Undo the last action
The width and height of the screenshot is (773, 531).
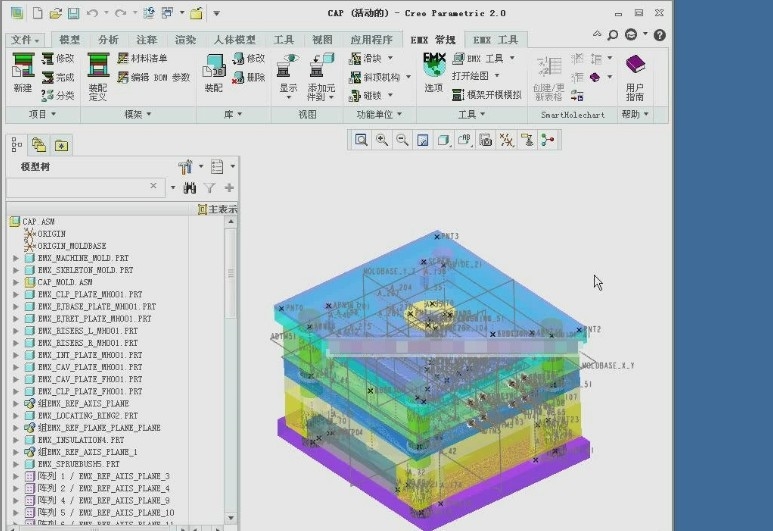(92, 13)
